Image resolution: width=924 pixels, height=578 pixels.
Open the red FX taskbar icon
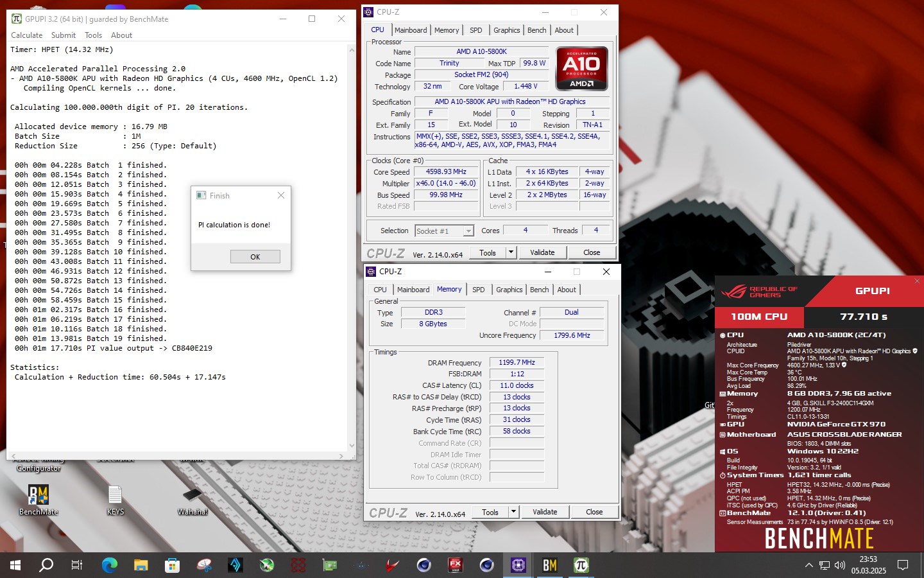coord(456,565)
